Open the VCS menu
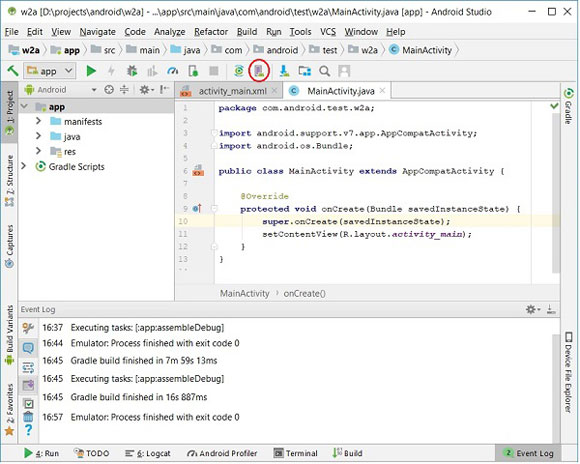580x464 pixels. [328, 32]
